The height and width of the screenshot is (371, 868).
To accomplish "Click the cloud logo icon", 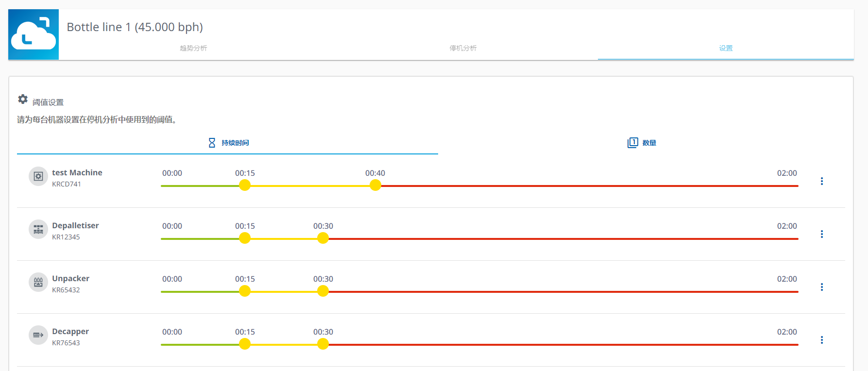I will click(x=34, y=34).
